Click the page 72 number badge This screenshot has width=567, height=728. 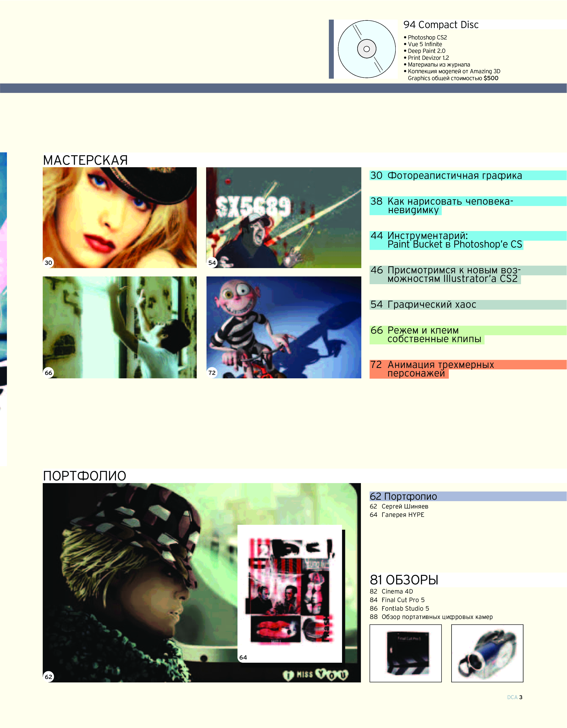212,373
